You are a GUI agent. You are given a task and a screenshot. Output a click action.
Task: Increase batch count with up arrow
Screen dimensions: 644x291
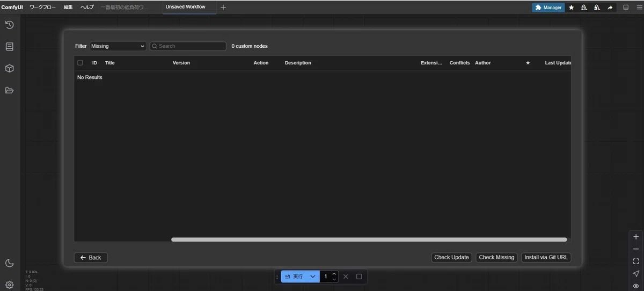pos(334,274)
